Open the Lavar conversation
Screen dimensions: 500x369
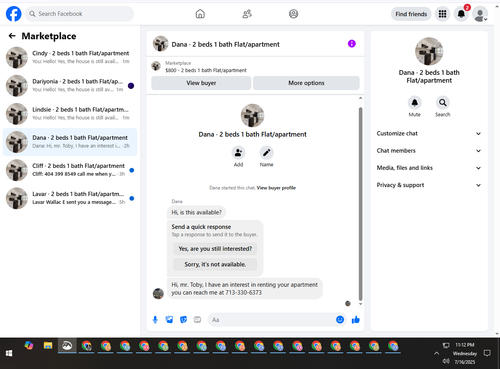tap(70, 198)
